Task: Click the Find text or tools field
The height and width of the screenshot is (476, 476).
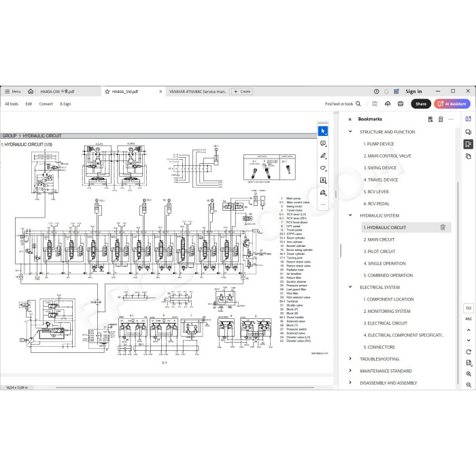Action: tap(339, 104)
